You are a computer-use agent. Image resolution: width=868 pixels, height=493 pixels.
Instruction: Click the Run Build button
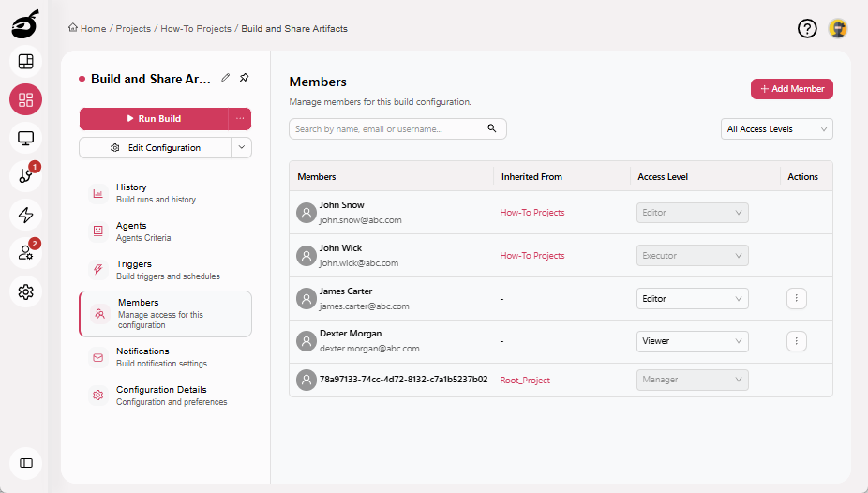coord(154,118)
